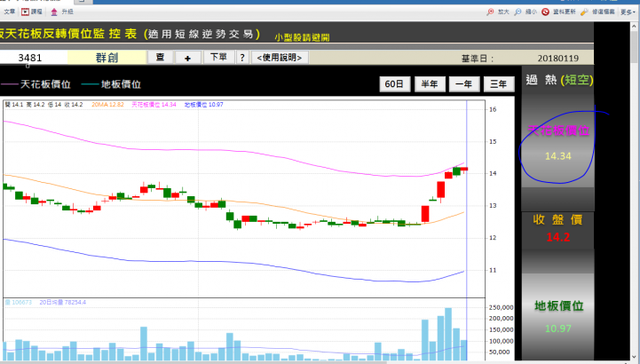Open the 更多 dropdown menu
This screenshot has width=640, height=364.
[628, 12]
